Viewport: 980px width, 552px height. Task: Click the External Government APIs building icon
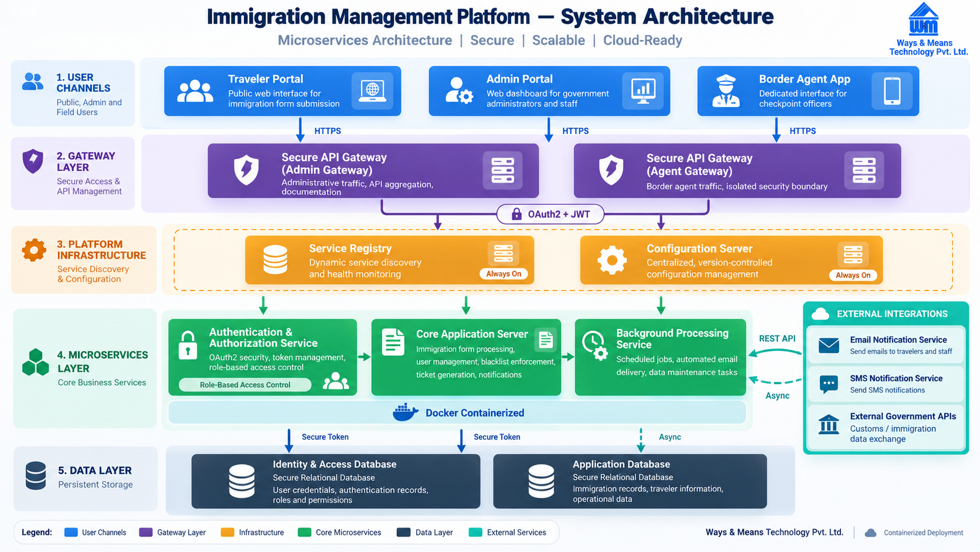829,424
